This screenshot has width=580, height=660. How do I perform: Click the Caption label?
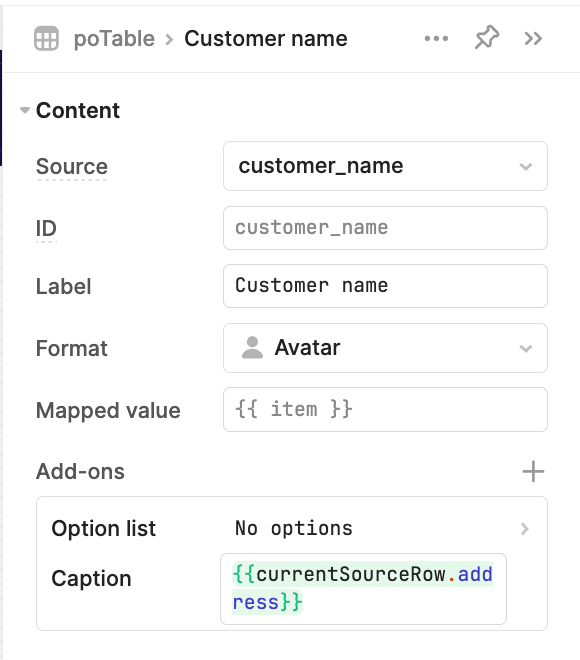91,579
